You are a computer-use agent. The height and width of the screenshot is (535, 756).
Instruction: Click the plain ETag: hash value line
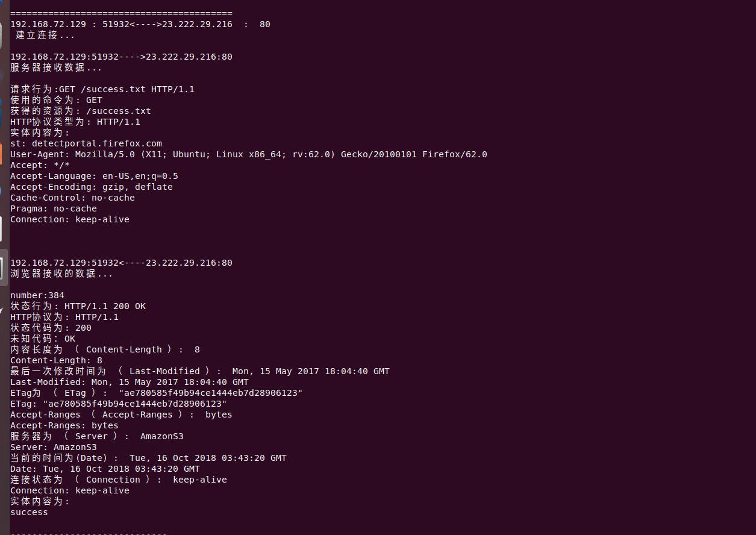pos(119,404)
